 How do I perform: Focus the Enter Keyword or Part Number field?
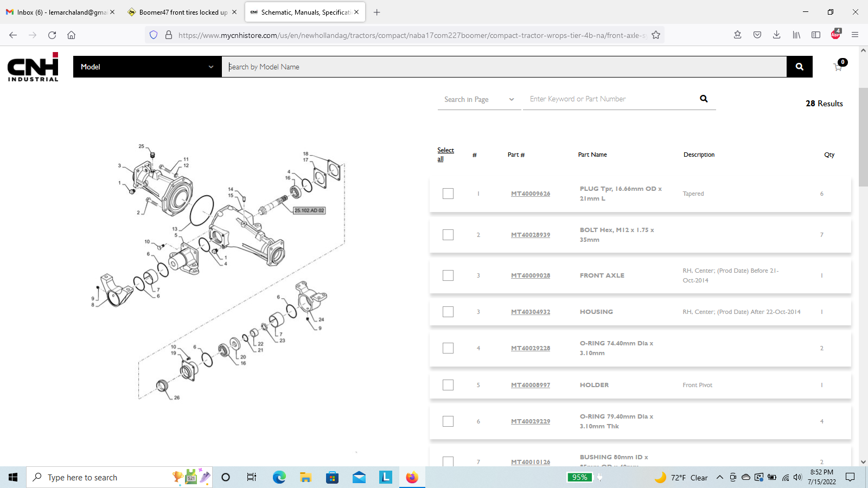(610, 99)
